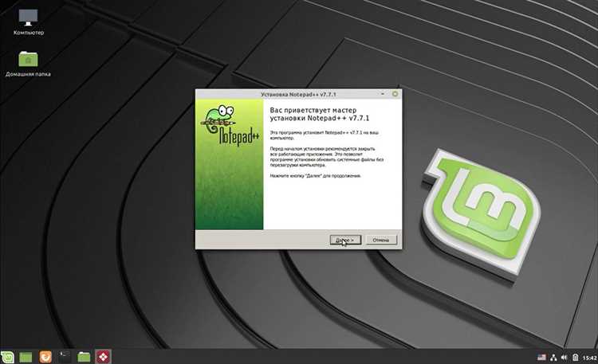Open the clock showing 15:42

pyautogui.click(x=589, y=358)
